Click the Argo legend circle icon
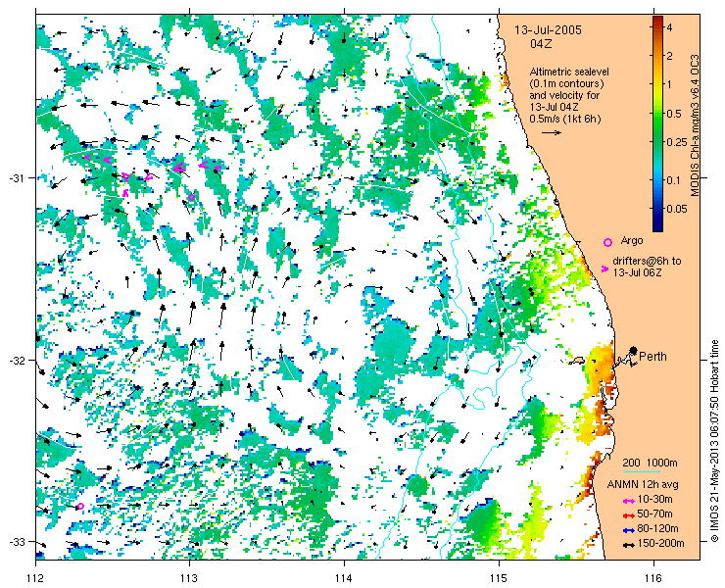 click(x=607, y=242)
